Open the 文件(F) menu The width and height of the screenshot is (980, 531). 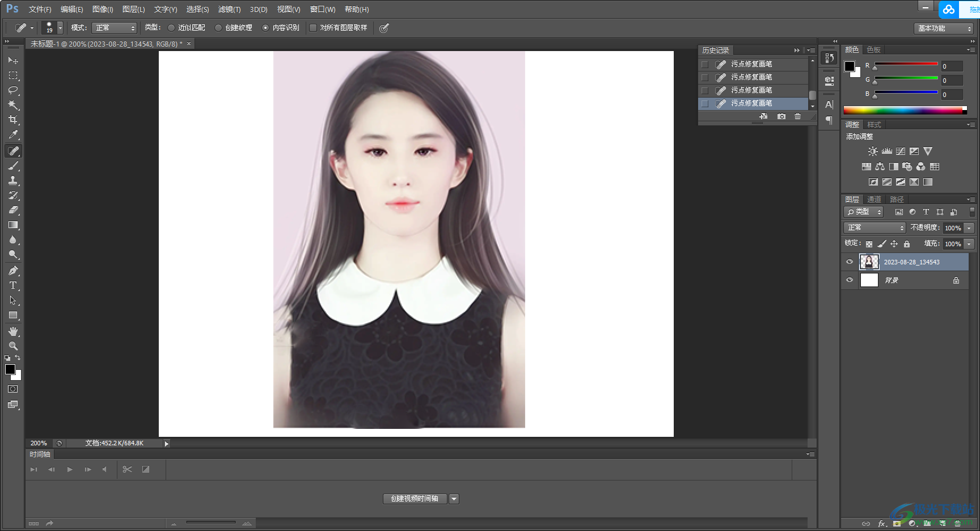40,10
